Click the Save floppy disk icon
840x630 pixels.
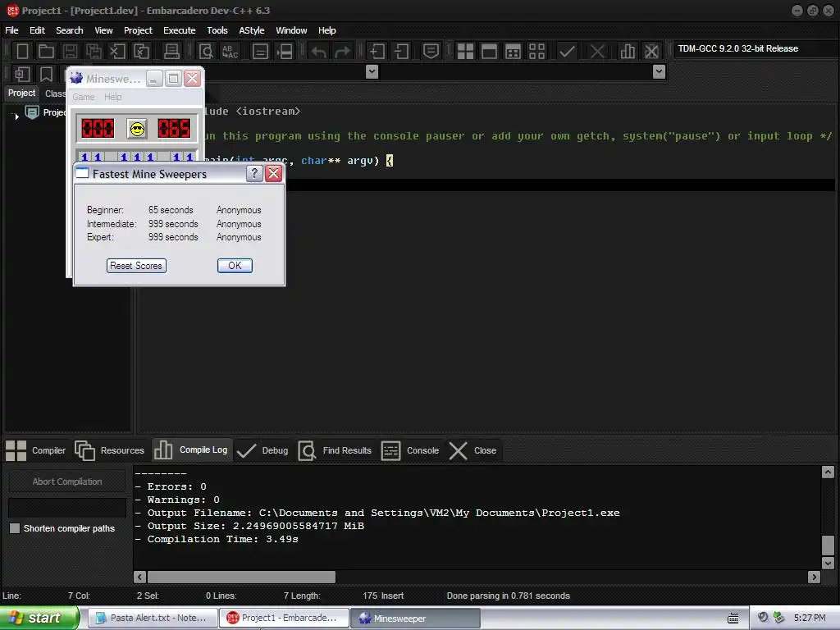[70, 52]
